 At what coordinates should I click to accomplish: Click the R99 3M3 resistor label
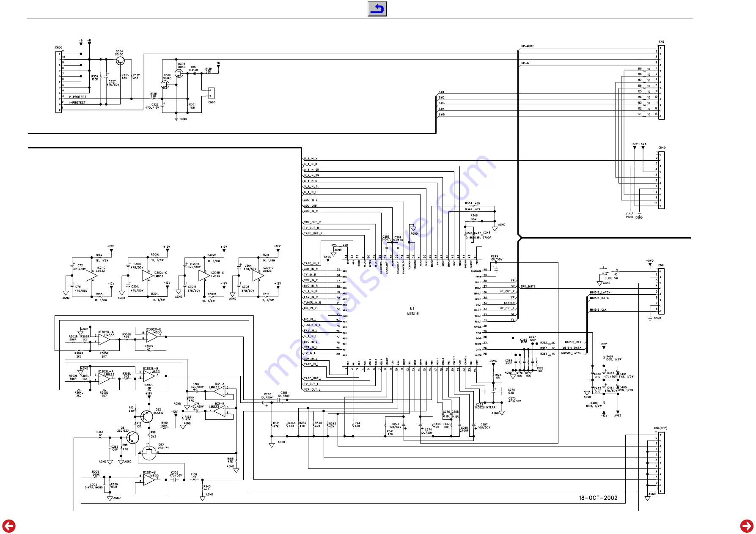pyautogui.click(x=153, y=435)
